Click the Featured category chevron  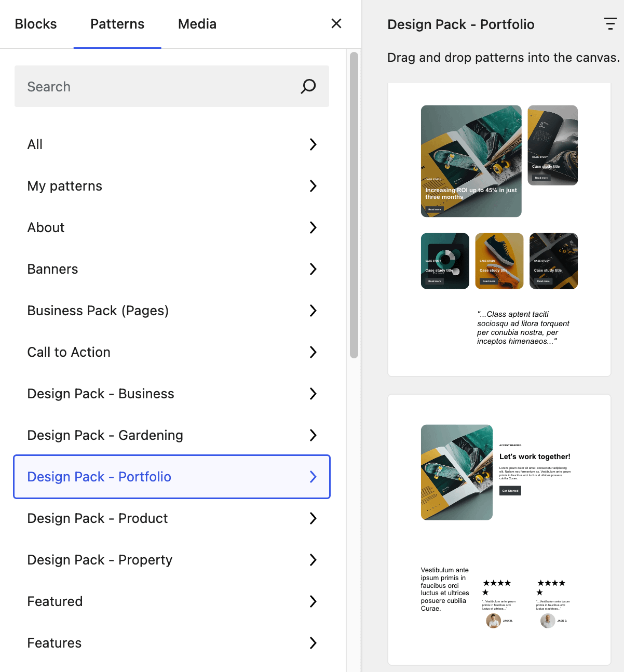click(x=313, y=601)
